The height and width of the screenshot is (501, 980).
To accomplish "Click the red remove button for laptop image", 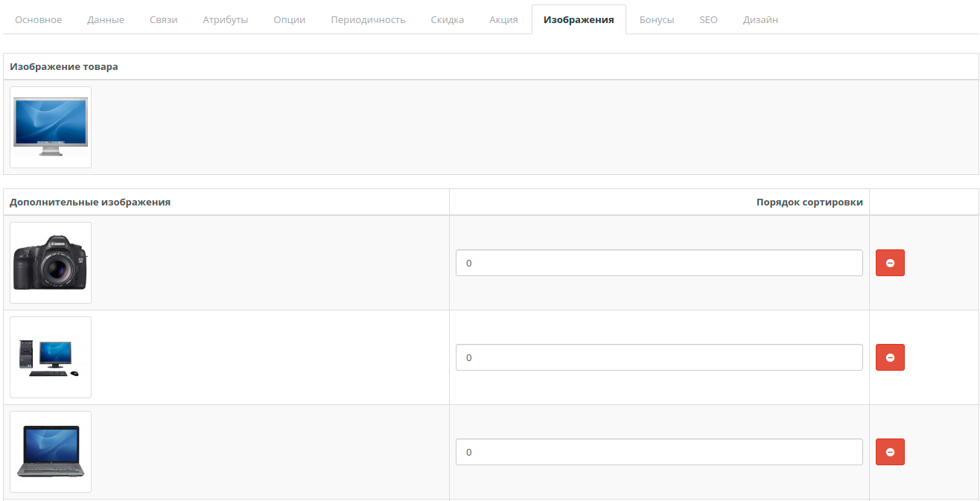I will (x=890, y=452).
